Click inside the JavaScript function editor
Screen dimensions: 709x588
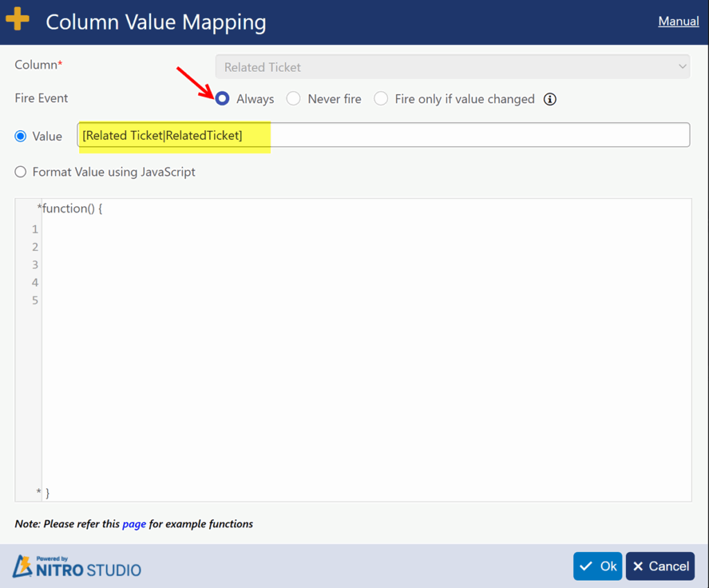click(366, 350)
